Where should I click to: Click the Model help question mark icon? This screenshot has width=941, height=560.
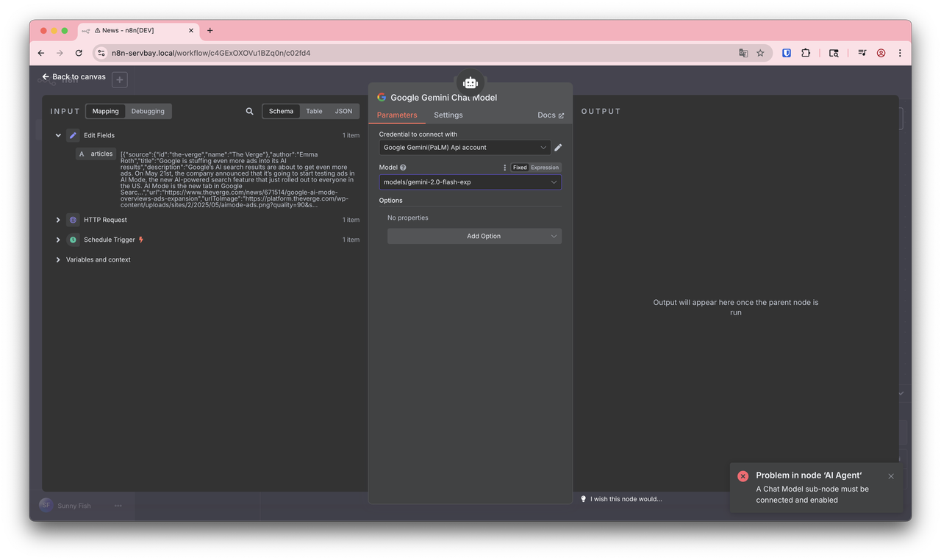[x=403, y=168]
